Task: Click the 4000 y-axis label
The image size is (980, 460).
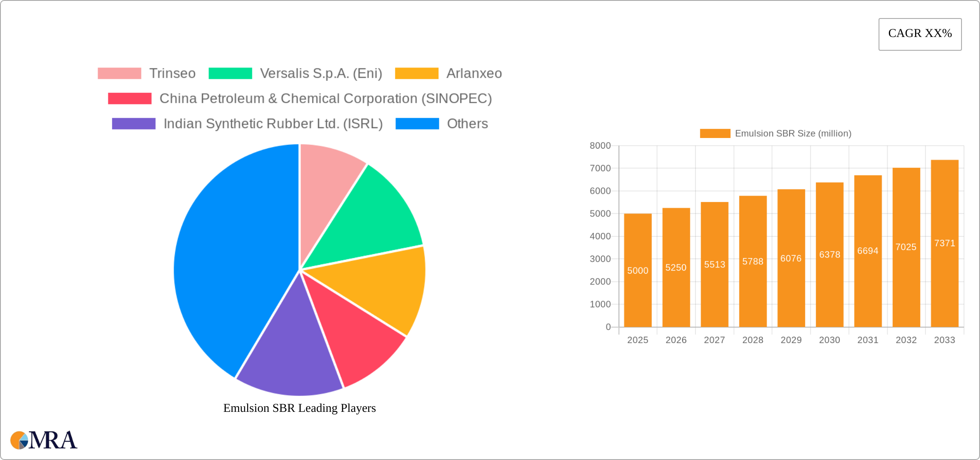Action: tap(600, 236)
